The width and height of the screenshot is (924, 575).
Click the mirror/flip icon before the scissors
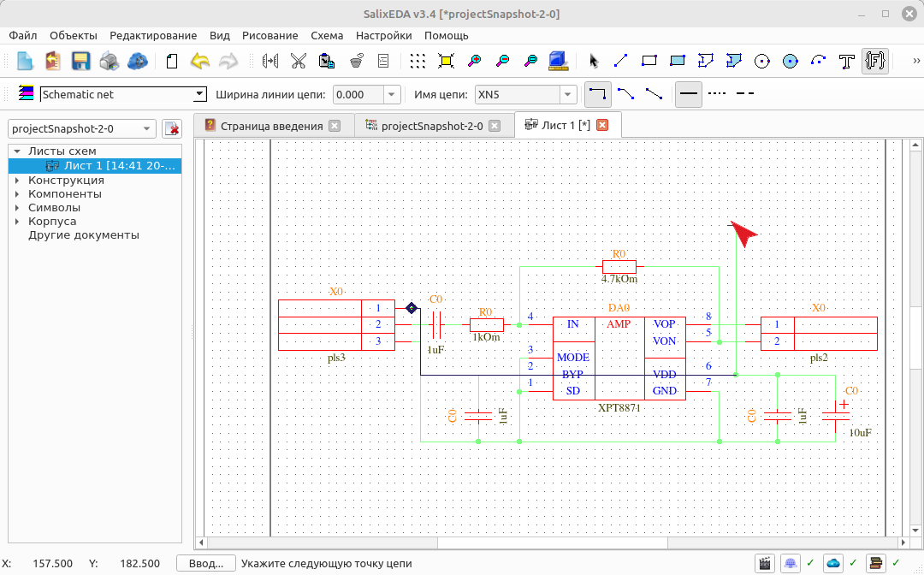269,61
